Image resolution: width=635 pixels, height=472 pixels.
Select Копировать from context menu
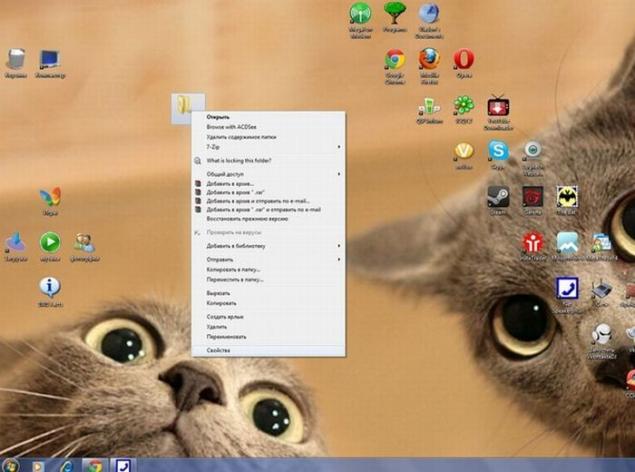[268, 303]
